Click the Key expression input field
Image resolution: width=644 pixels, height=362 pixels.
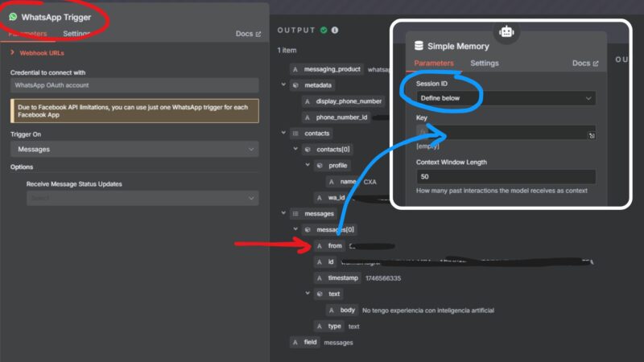506,132
